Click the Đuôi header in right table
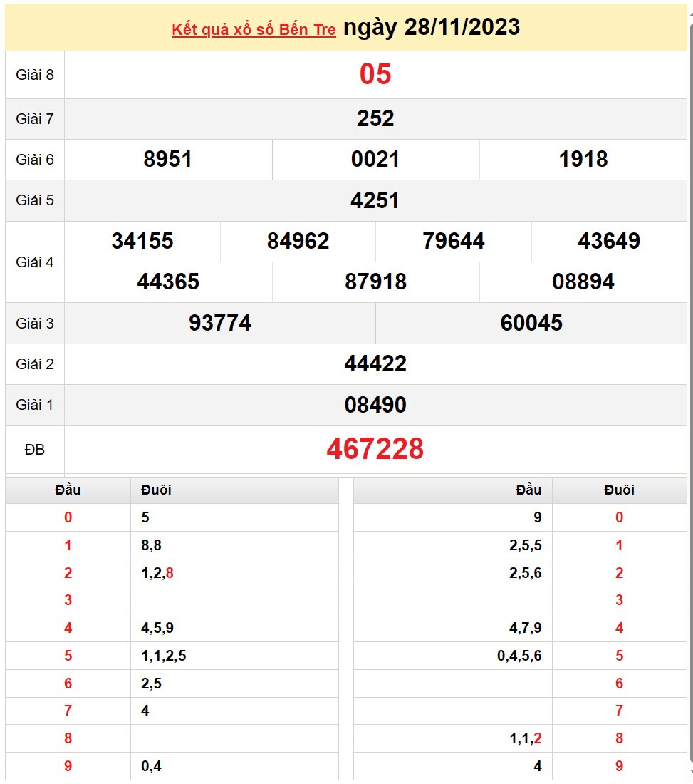 (x=620, y=490)
